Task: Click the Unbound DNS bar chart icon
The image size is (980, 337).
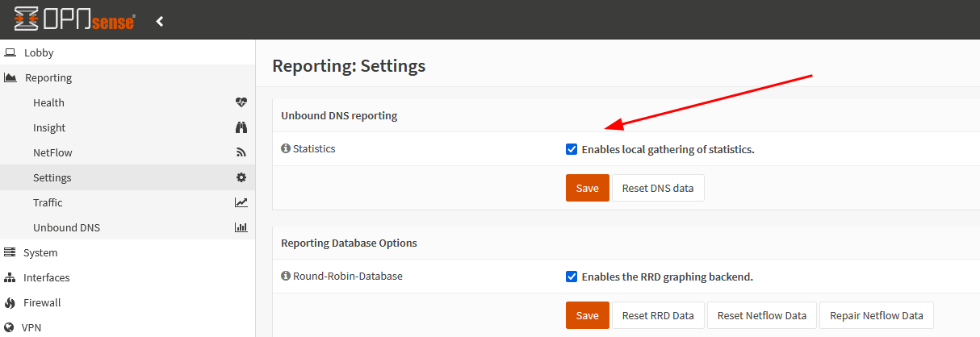Action: [x=241, y=227]
